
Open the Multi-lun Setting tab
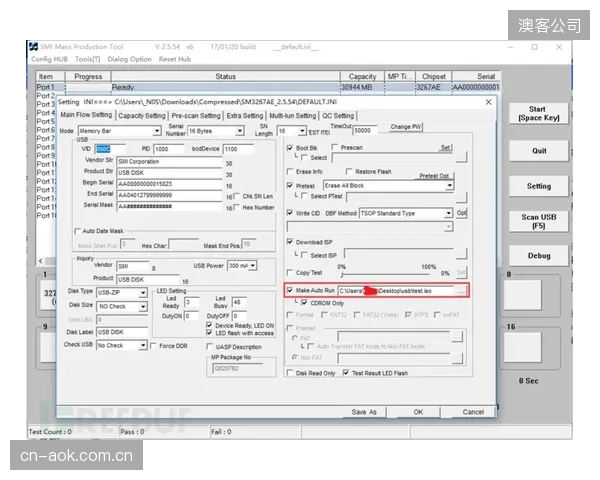pyautogui.click(x=293, y=116)
